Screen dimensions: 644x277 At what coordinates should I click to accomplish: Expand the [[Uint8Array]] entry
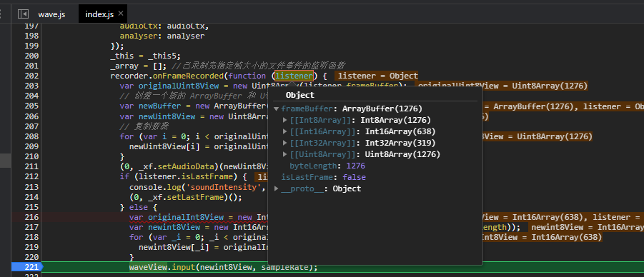click(285, 154)
